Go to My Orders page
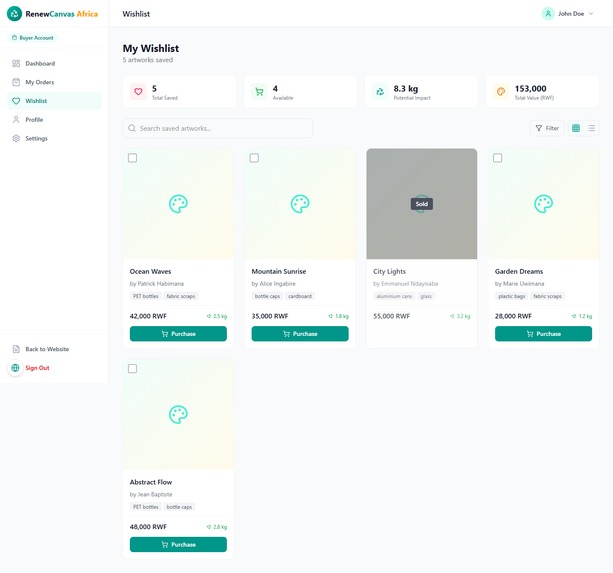The height and width of the screenshot is (573, 613). pyautogui.click(x=54, y=82)
